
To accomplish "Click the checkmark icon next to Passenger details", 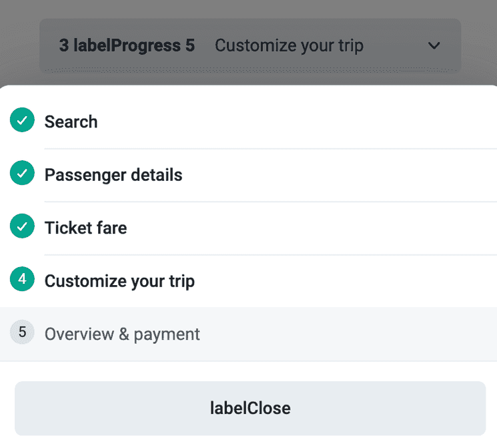I will pos(22,174).
